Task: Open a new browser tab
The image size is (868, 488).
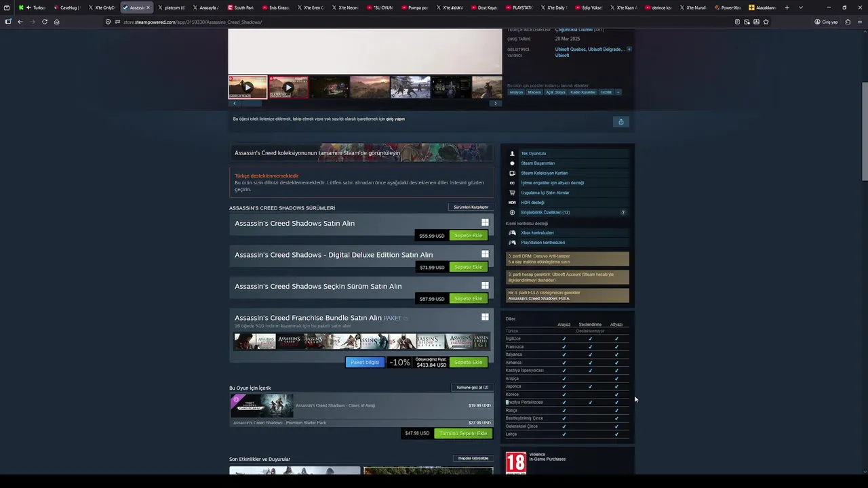Action: [787, 7]
